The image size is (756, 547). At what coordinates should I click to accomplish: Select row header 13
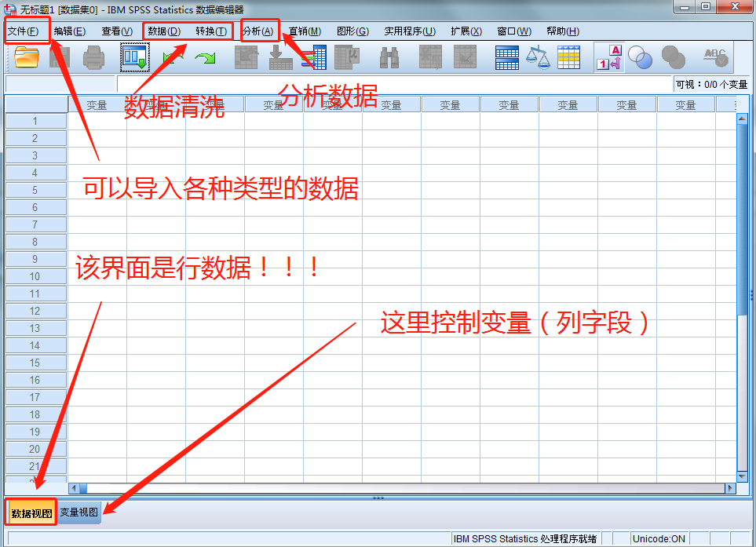[x=35, y=328]
